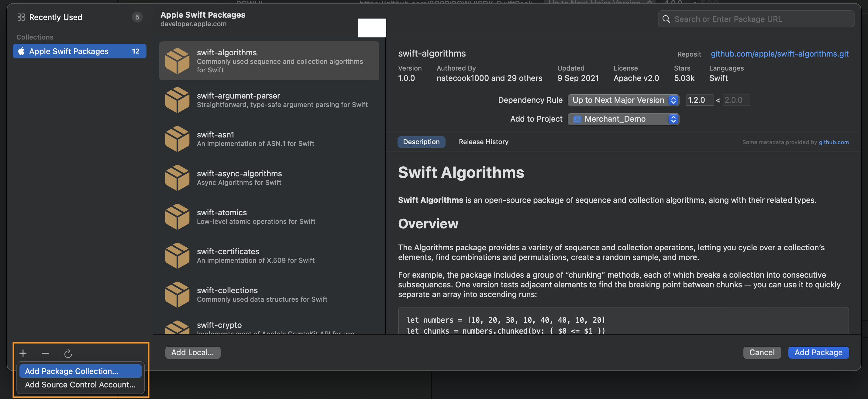Select Recently Used in sidebar
The height and width of the screenshot is (399, 868).
(x=80, y=17)
